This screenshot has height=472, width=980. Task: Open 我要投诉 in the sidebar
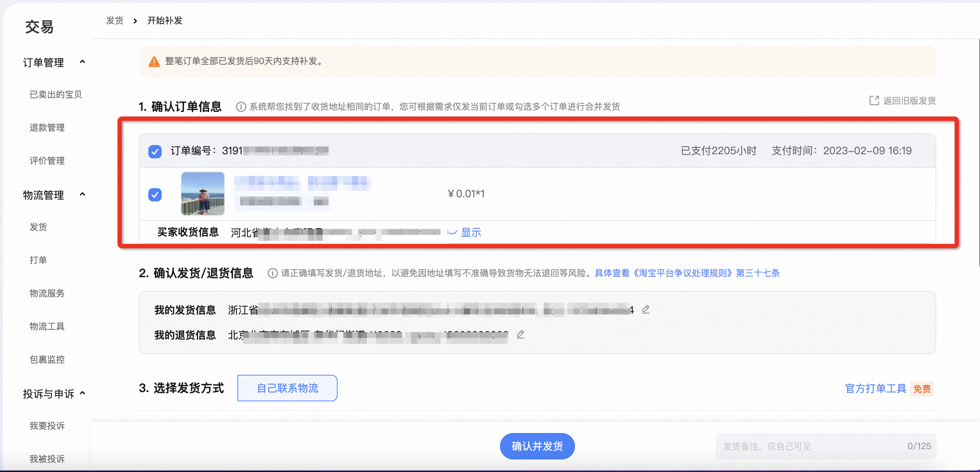pos(47,426)
